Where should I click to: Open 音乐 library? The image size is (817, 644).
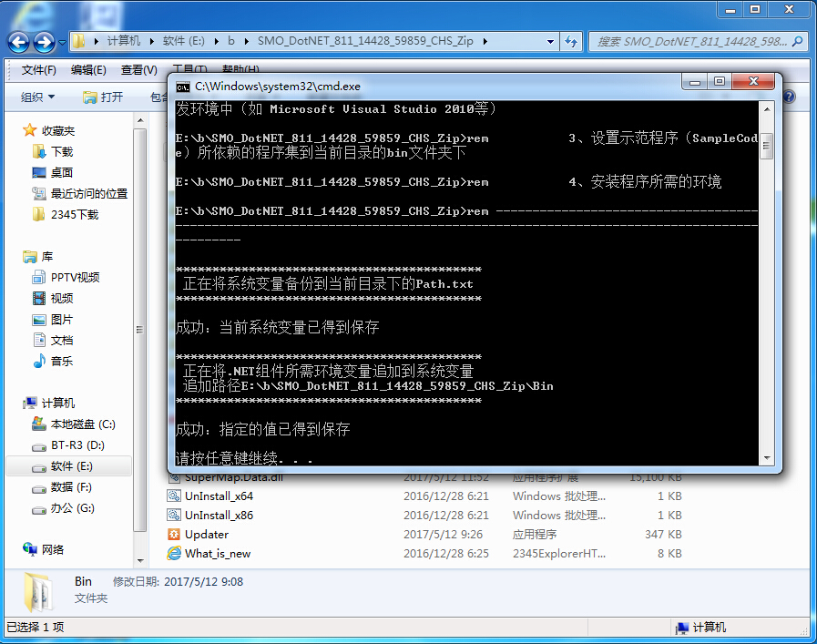point(53,361)
